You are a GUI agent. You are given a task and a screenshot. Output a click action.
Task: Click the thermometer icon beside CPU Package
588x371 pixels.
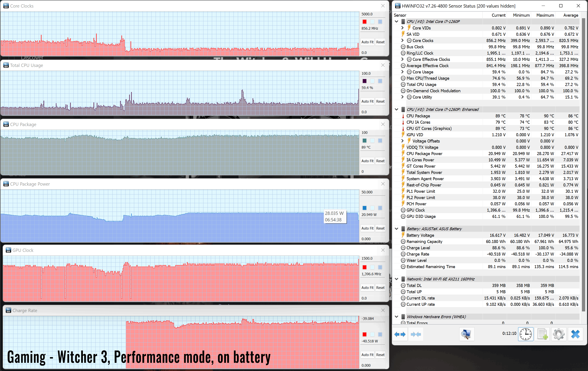(x=403, y=116)
